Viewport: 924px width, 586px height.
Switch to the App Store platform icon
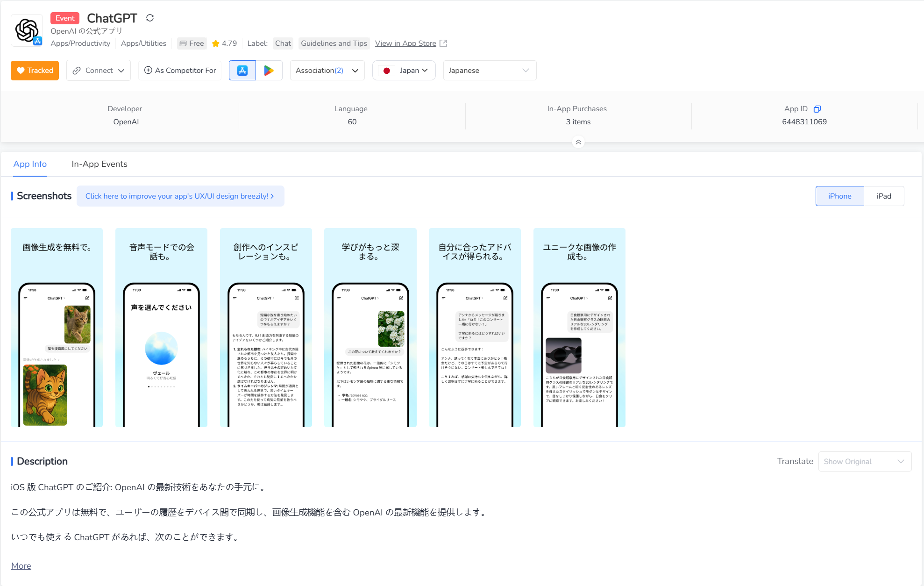(x=242, y=71)
